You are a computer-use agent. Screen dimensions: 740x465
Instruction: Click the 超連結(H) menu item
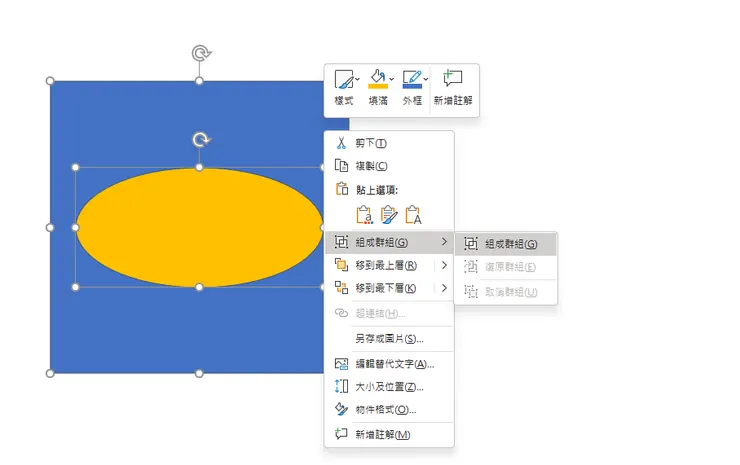[x=389, y=313]
